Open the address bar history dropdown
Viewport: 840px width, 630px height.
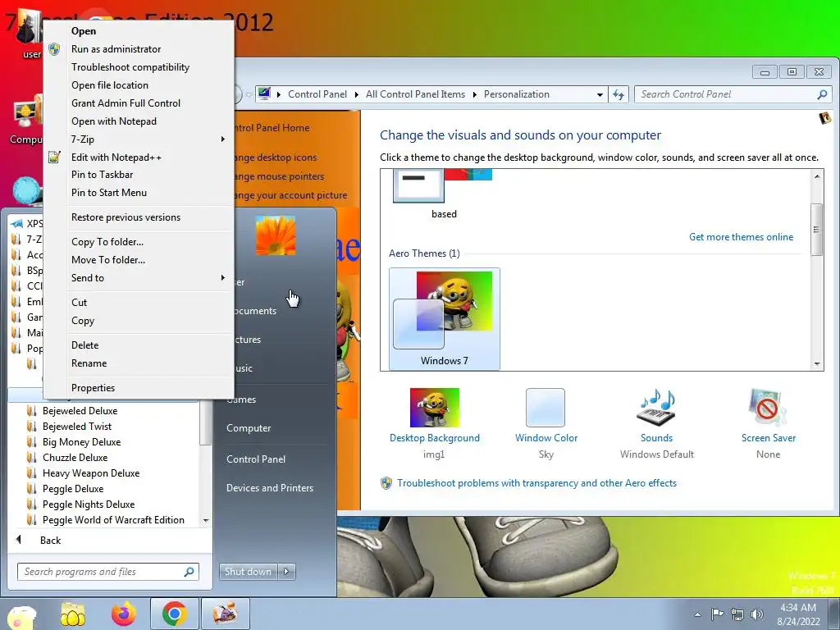(600, 95)
